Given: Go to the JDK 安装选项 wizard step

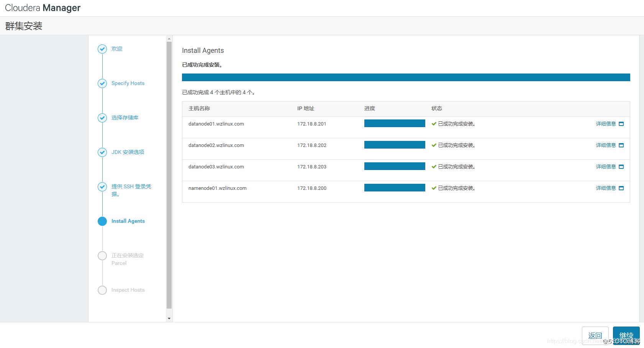Looking at the screenshot, I should coord(128,152).
